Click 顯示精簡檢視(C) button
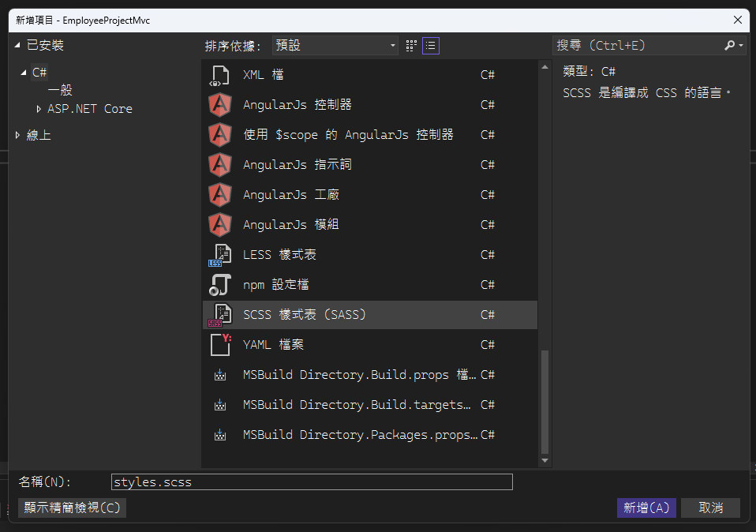This screenshot has height=532, width=756. pos(72,508)
